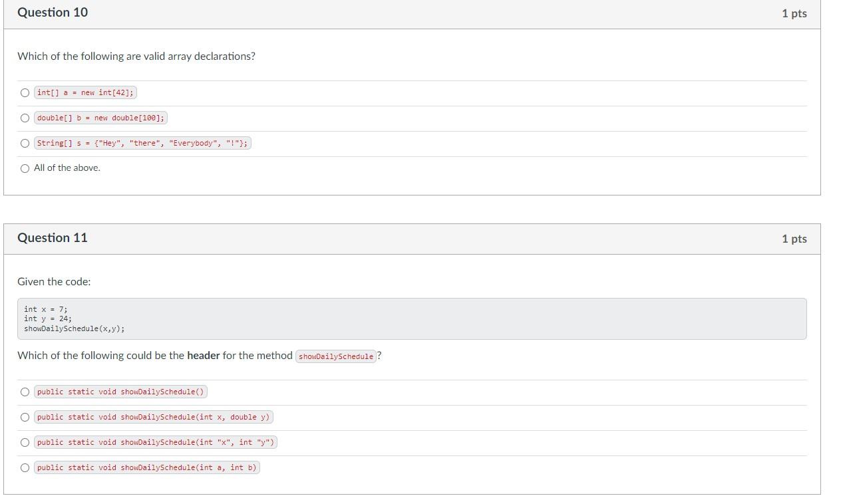Click the 'All of the above.' answer text
This screenshot has height=504, width=841.
pyautogui.click(x=67, y=168)
